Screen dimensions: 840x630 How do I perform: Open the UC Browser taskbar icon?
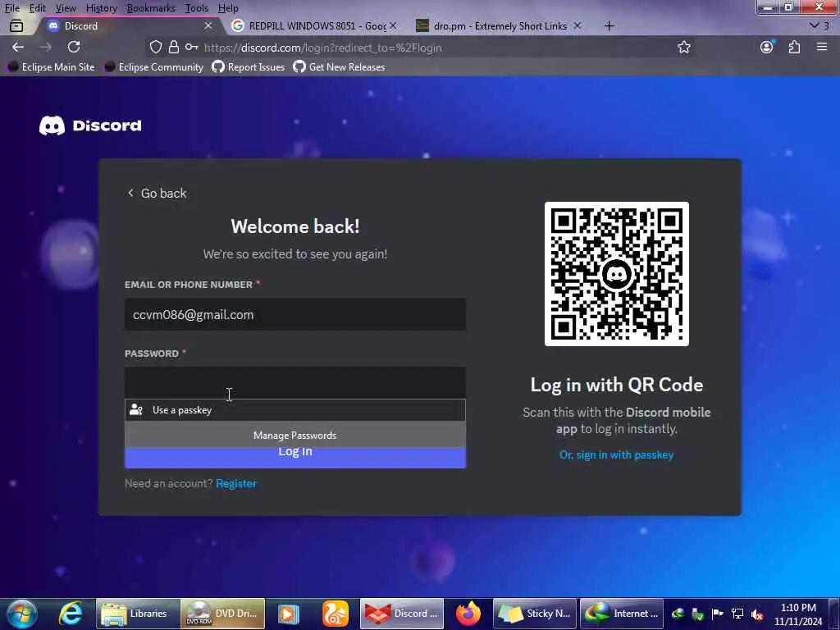[336, 614]
